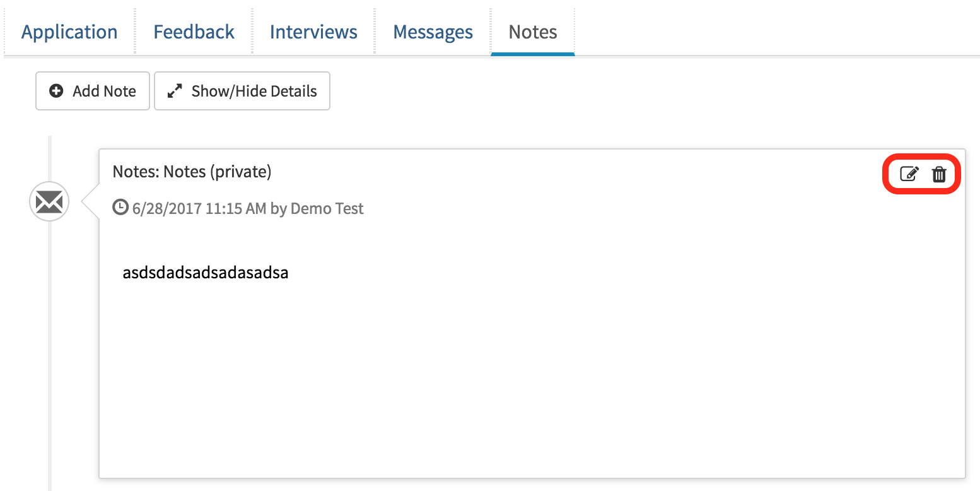Click the timestamp 6/28/2017 11:15 AM
The width and height of the screenshot is (980, 491).
pos(199,208)
